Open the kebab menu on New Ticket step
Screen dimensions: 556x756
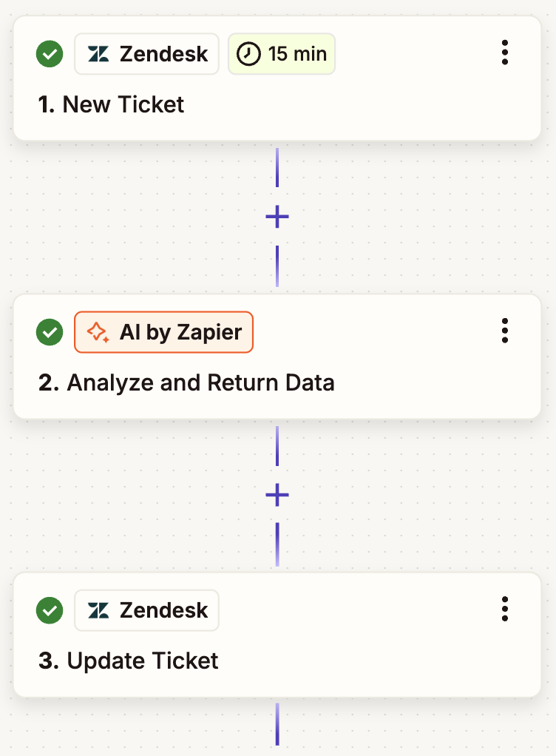(505, 53)
